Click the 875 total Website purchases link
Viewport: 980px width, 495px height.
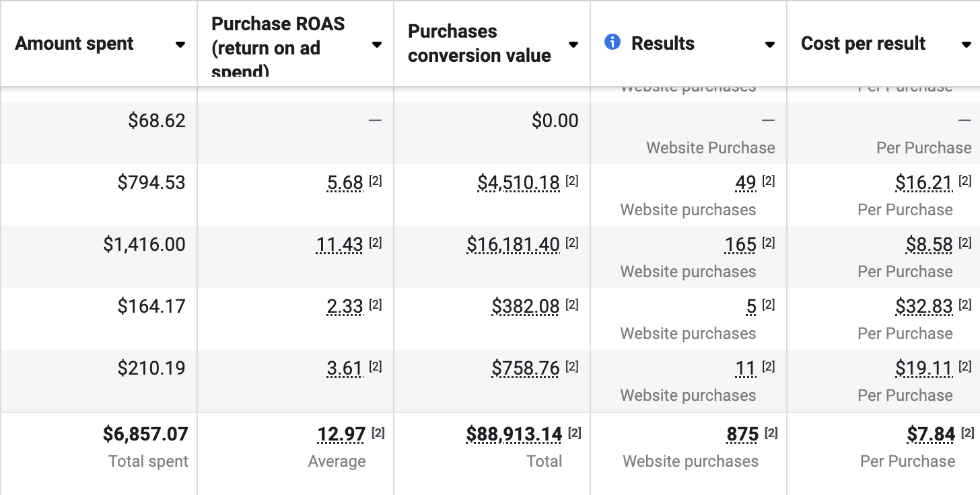(x=744, y=434)
